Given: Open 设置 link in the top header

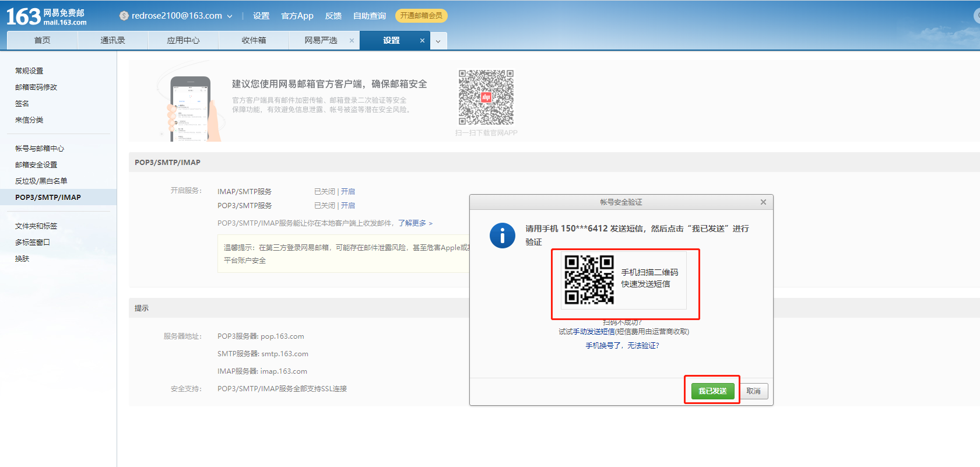Looking at the screenshot, I should click(x=261, y=16).
